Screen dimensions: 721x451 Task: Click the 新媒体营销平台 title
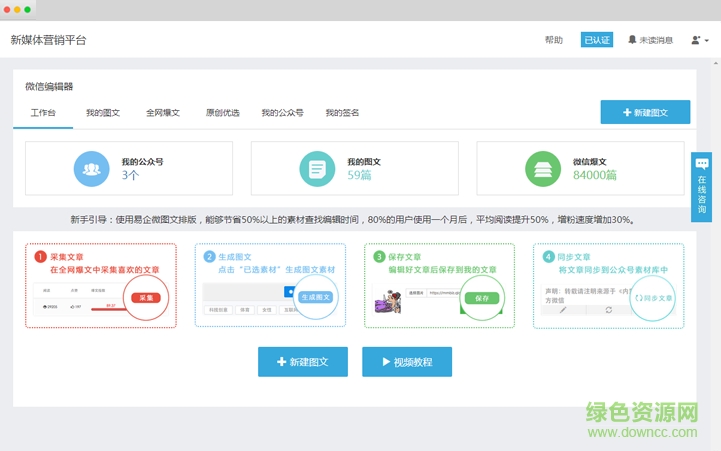[x=48, y=40]
